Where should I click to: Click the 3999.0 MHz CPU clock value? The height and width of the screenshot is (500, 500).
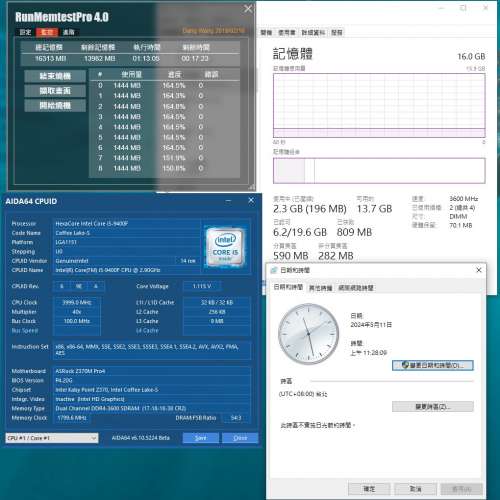tap(77, 303)
